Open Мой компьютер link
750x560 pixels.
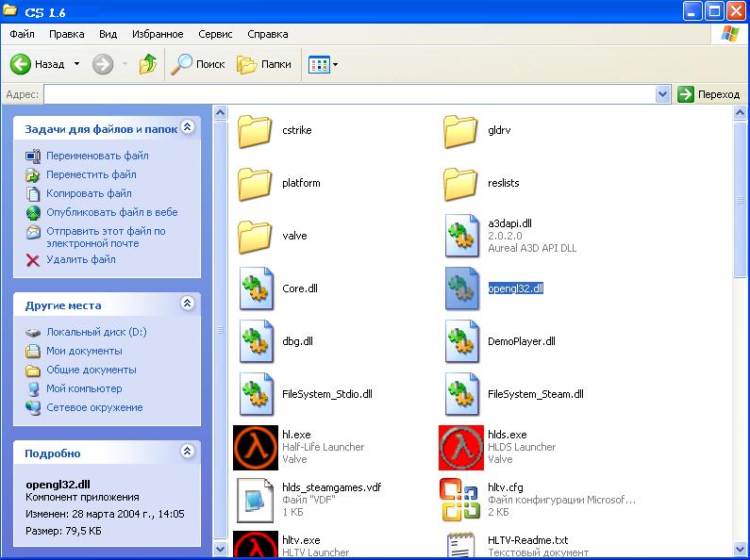click(x=84, y=388)
